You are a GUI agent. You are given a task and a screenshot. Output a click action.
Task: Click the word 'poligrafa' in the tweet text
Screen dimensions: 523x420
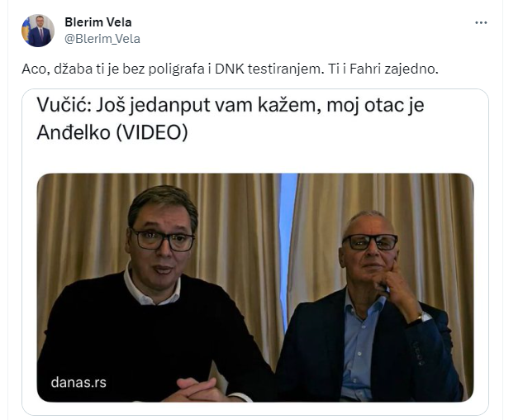pyautogui.click(x=177, y=69)
